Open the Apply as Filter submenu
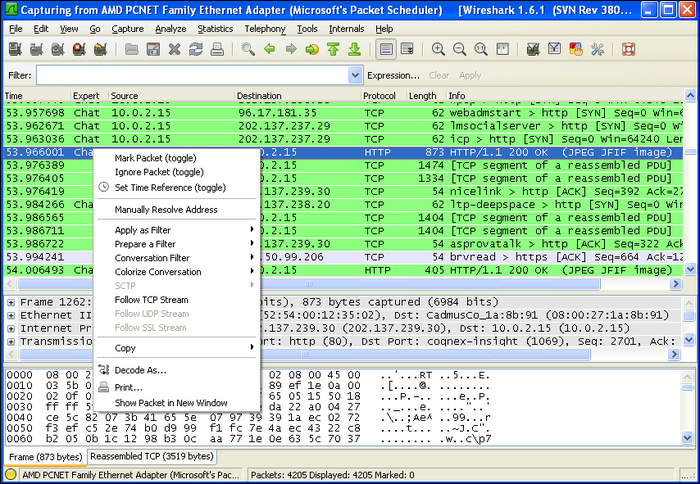 coord(176,230)
